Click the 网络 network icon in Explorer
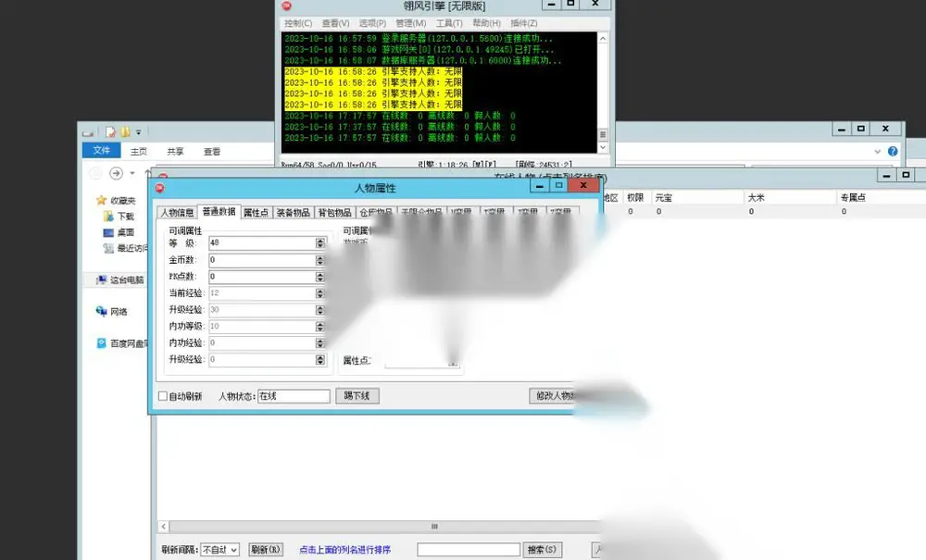This screenshot has height=560, width=926. coord(102,311)
